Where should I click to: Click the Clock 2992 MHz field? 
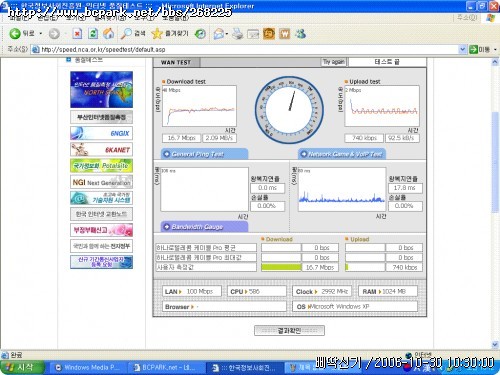point(322,291)
